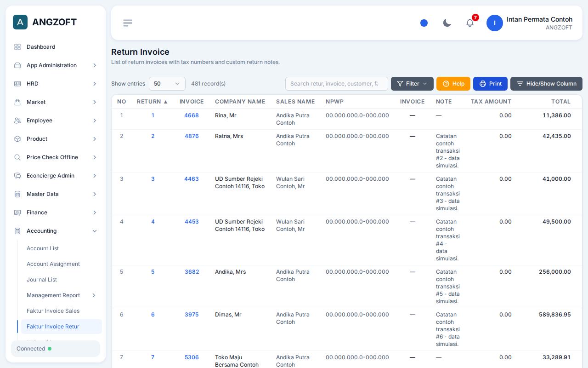Viewport: 588px width, 368px height.
Task: Expand the Market menu chevron
Action: click(x=95, y=102)
